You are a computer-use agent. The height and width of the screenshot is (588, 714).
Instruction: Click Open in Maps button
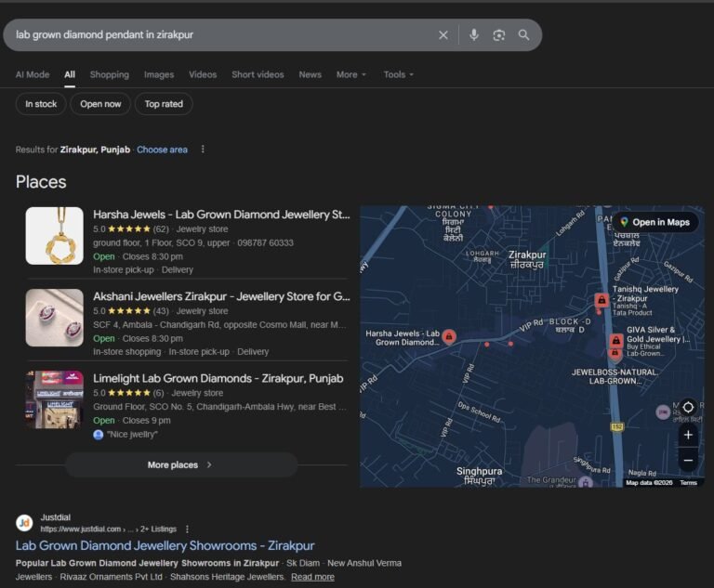tap(655, 223)
